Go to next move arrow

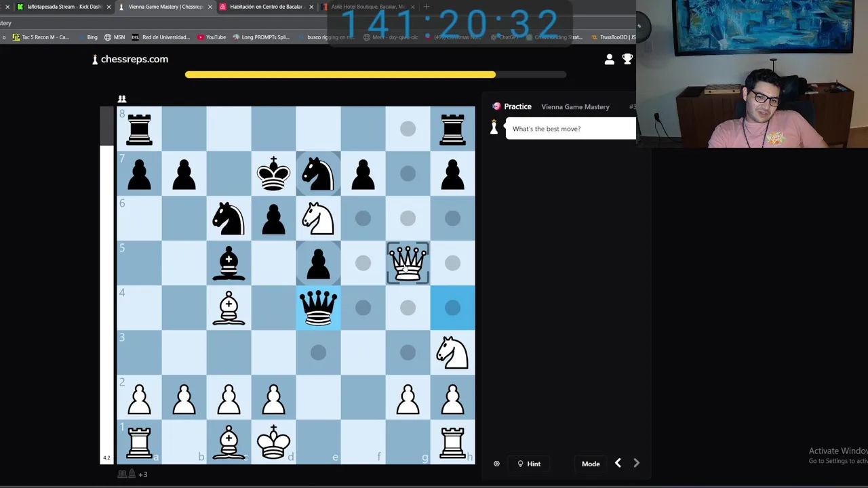[x=636, y=463]
